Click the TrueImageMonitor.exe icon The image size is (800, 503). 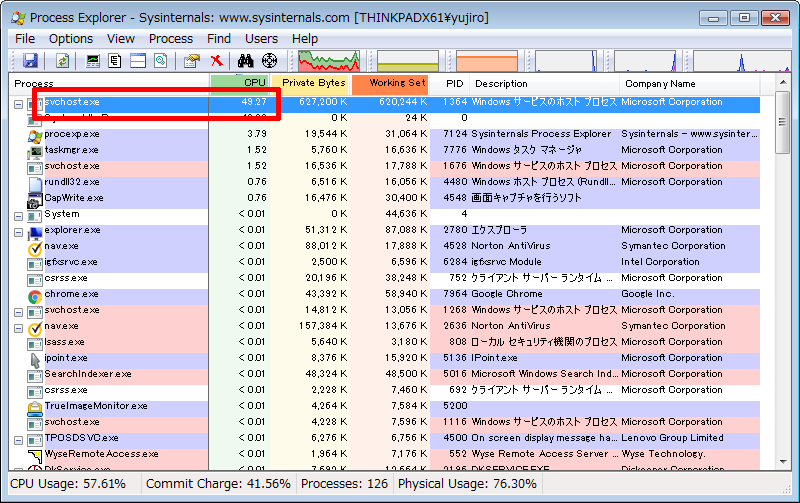tap(35, 408)
